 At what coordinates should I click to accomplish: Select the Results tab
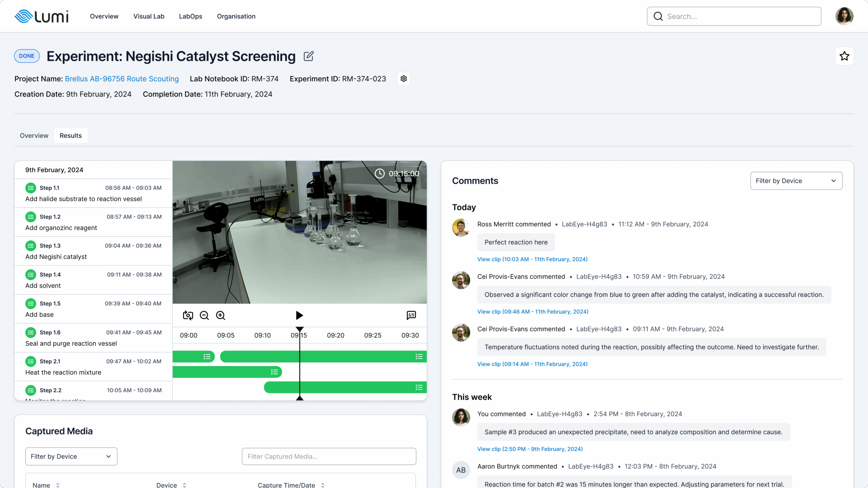click(71, 136)
